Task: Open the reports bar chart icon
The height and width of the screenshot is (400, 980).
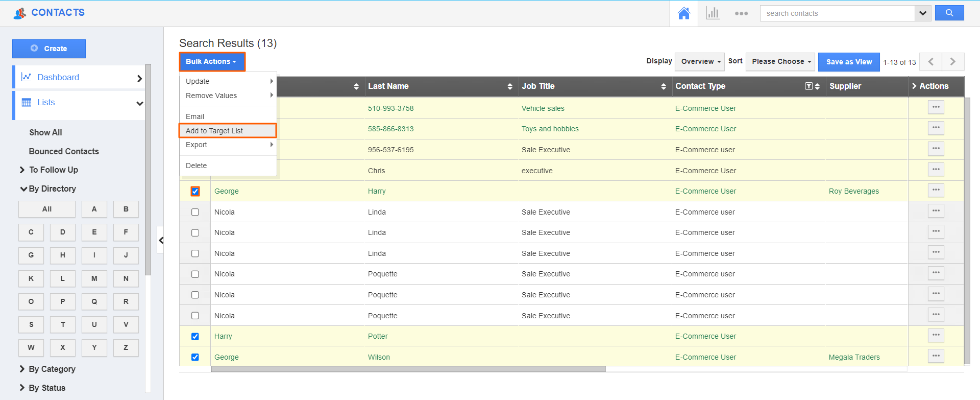Action: coord(712,13)
